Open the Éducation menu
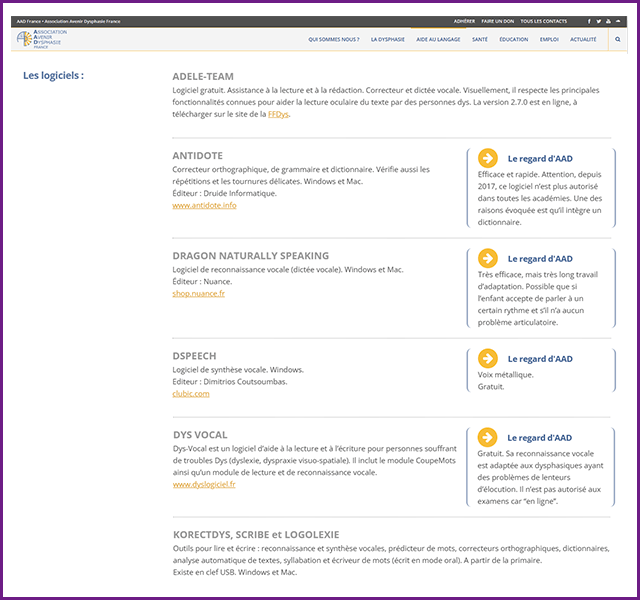The height and width of the screenshot is (600, 640). click(513, 40)
